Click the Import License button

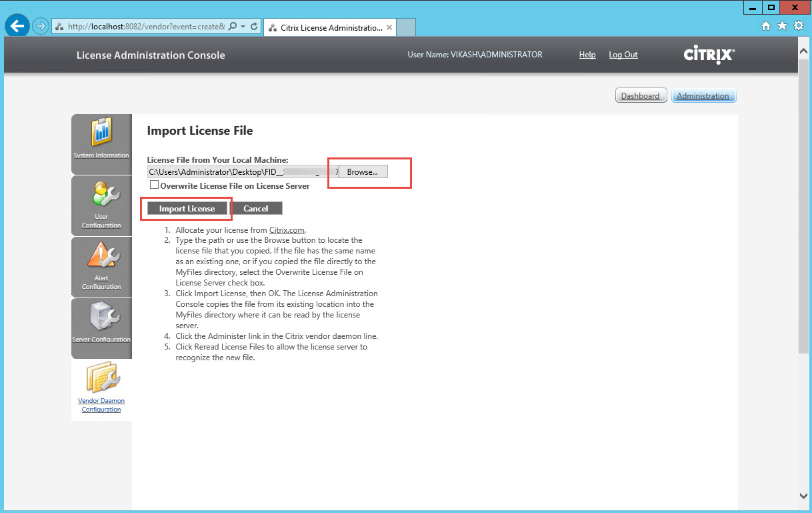coord(187,209)
